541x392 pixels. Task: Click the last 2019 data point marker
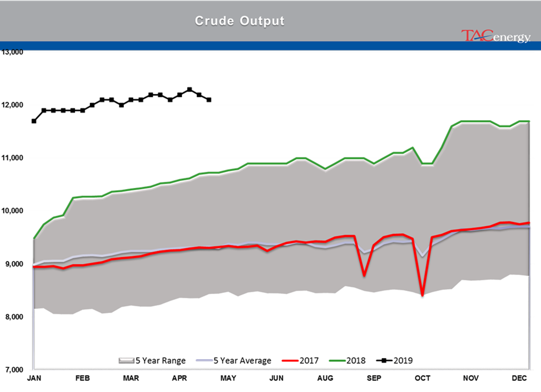(x=209, y=100)
